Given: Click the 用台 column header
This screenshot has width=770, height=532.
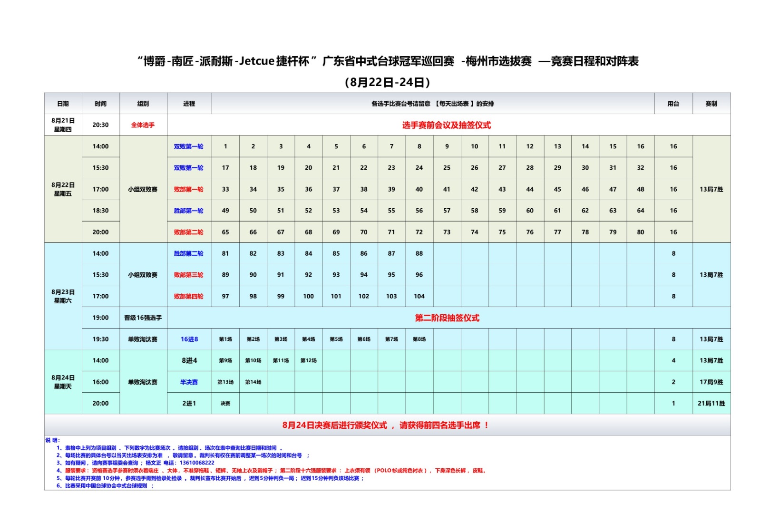Looking at the screenshot, I should [673, 104].
